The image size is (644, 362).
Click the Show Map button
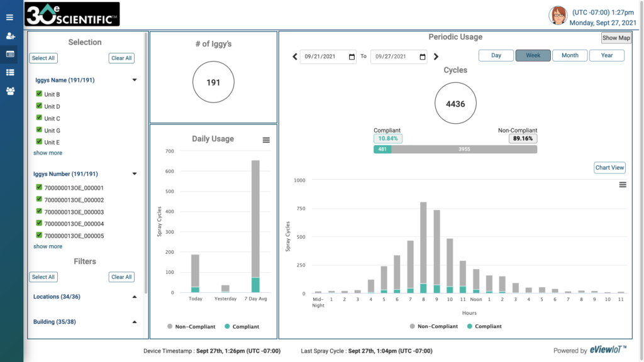pos(616,38)
